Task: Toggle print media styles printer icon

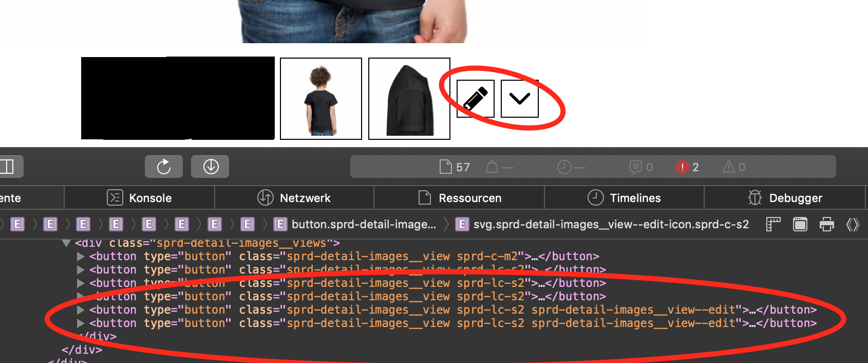Action: tap(826, 224)
